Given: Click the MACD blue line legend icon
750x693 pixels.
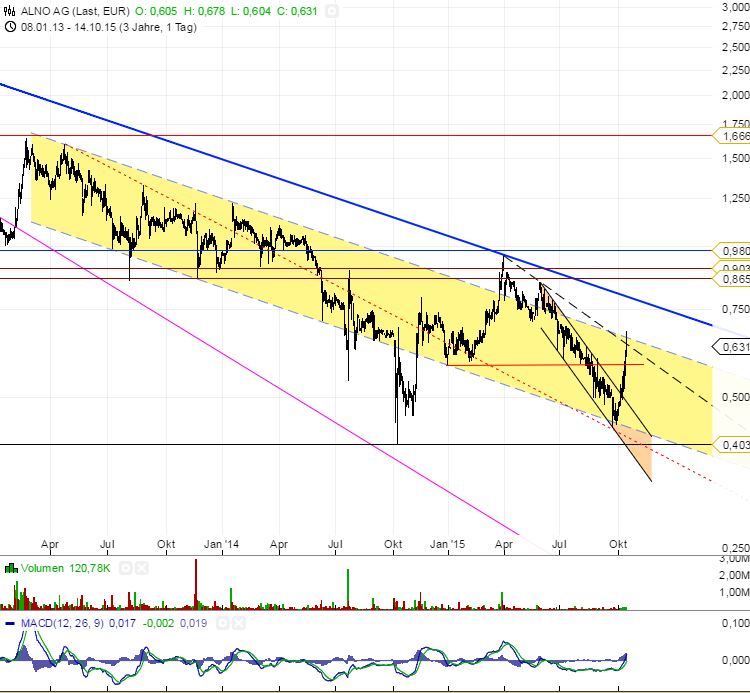Looking at the screenshot, I should pos(10,624).
